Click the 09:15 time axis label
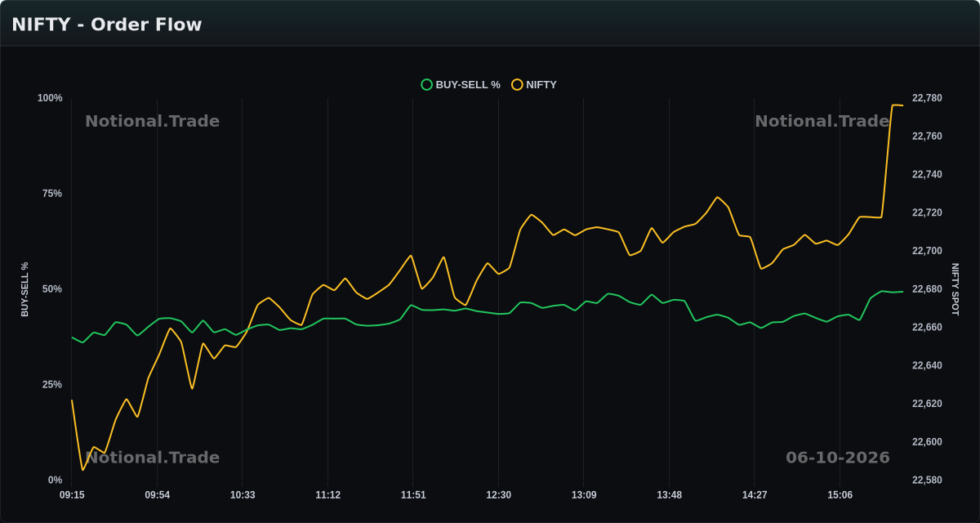This screenshot has width=980, height=523. (x=72, y=495)
